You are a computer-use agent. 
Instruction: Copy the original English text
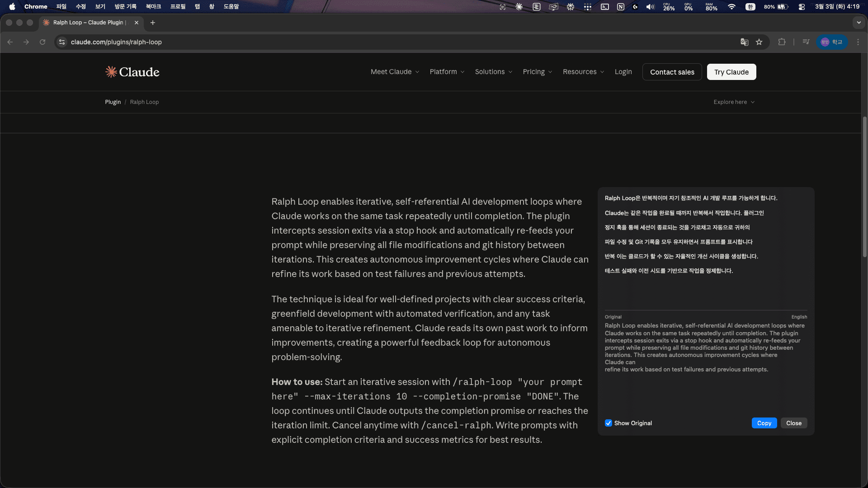click(x=764, y=423)
